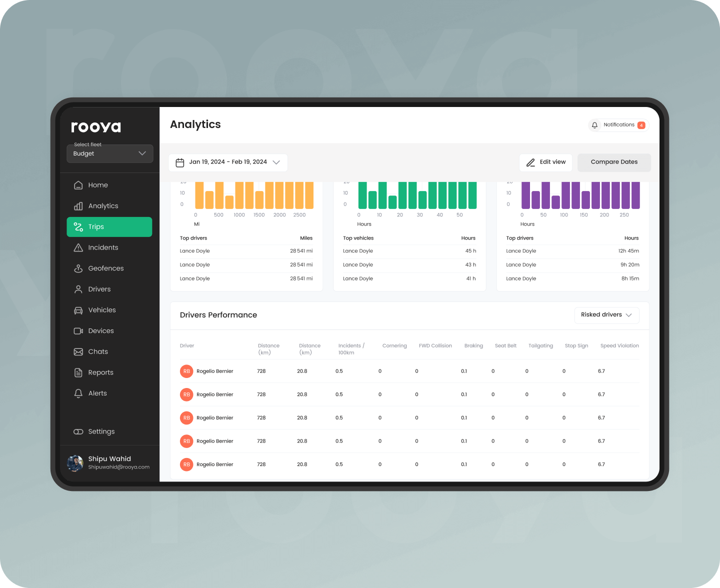Click the Incidents warning triangle icon

point(78,247)
